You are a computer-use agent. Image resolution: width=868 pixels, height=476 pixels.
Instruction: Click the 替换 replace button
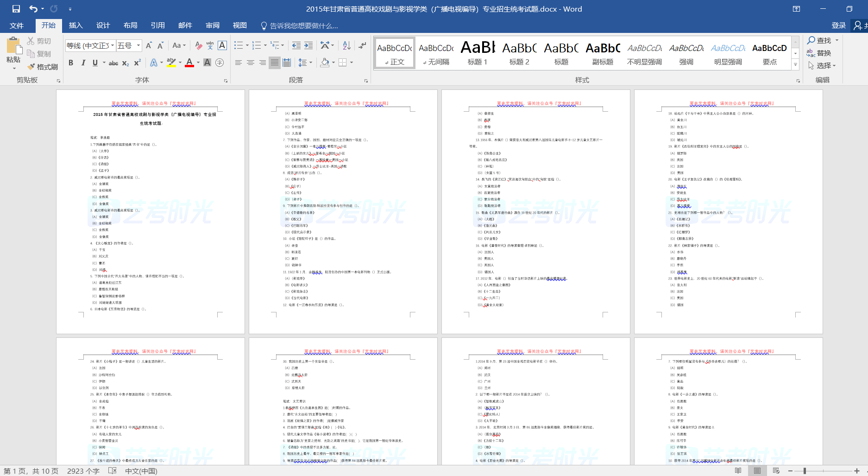tap(819, 53)
